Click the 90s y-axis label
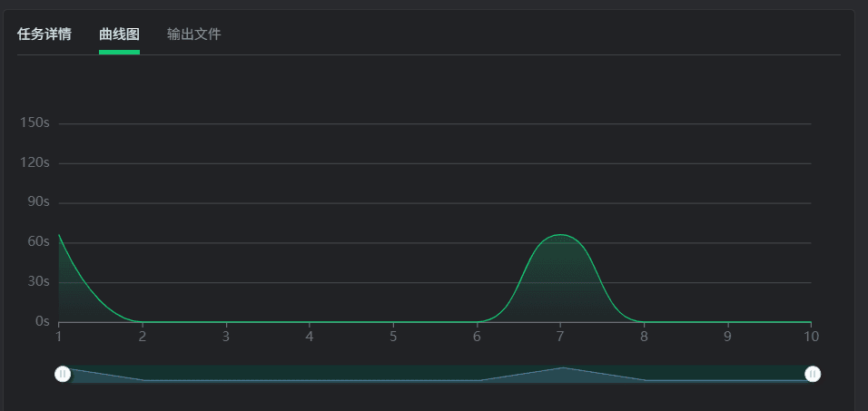The width and height of the screenshot is (868, 411). 39,202
